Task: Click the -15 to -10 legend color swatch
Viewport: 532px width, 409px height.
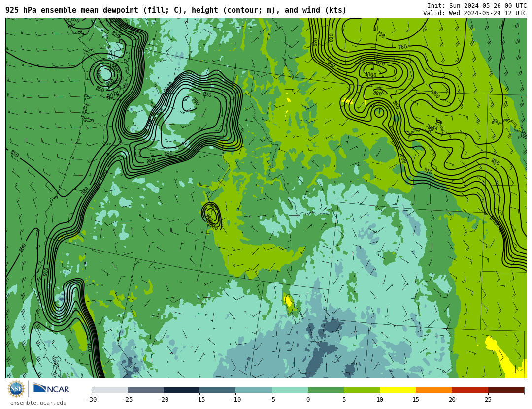Action: click(x=218, y=390)
